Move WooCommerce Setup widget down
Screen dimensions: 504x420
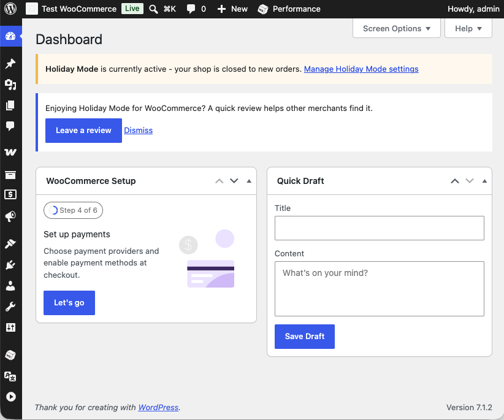tap(234, 181)
